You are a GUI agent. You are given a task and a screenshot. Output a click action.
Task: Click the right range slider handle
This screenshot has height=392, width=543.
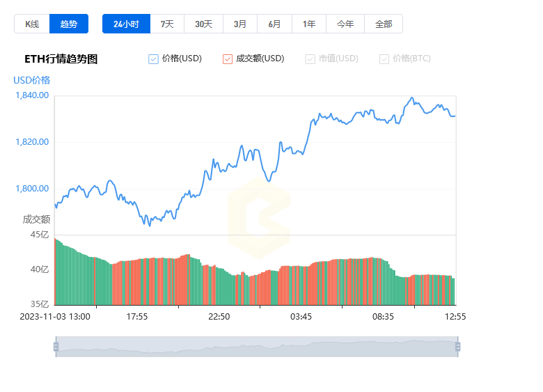pyautogui.click(x=458, y=347)
